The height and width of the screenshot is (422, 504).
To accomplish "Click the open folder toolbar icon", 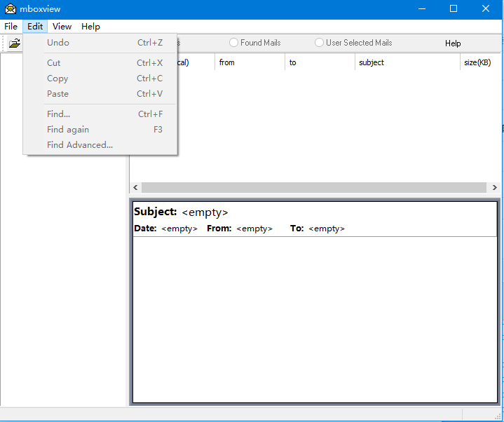I will tap(14, 43).
